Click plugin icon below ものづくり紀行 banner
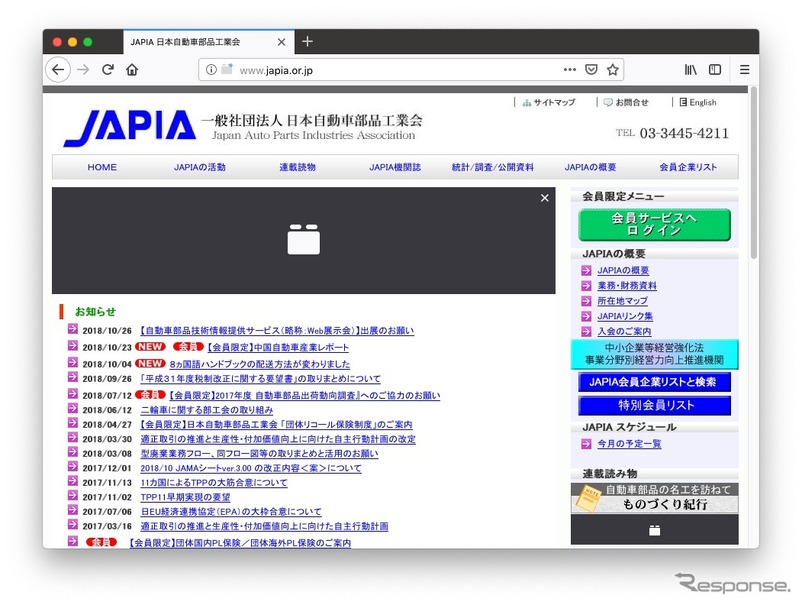The height and width of the screenshot is (605, 802). point(655,530)
